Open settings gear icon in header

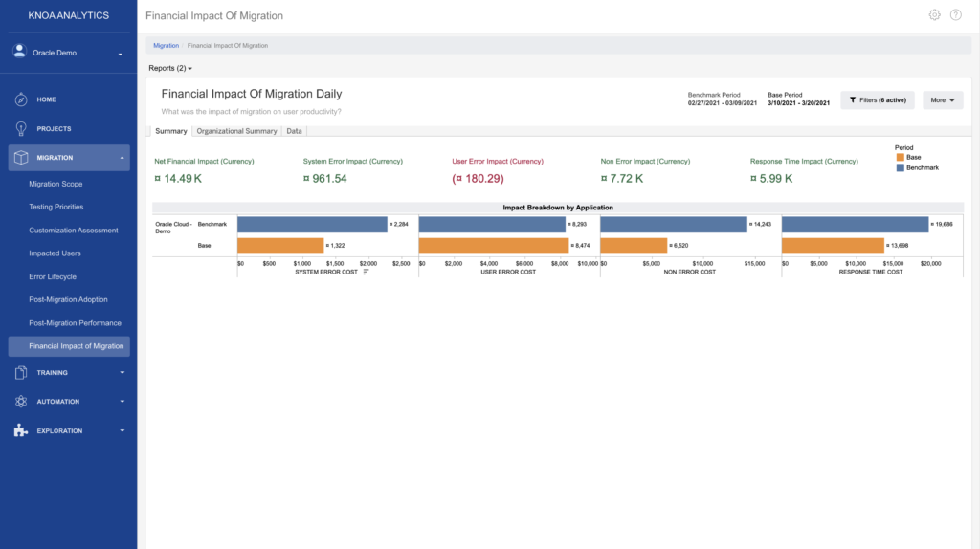pos(934,15)
